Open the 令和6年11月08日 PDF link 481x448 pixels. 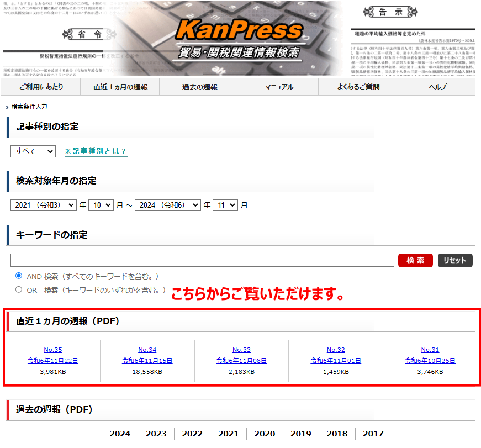pyautogui.click(x=241, y=361)
